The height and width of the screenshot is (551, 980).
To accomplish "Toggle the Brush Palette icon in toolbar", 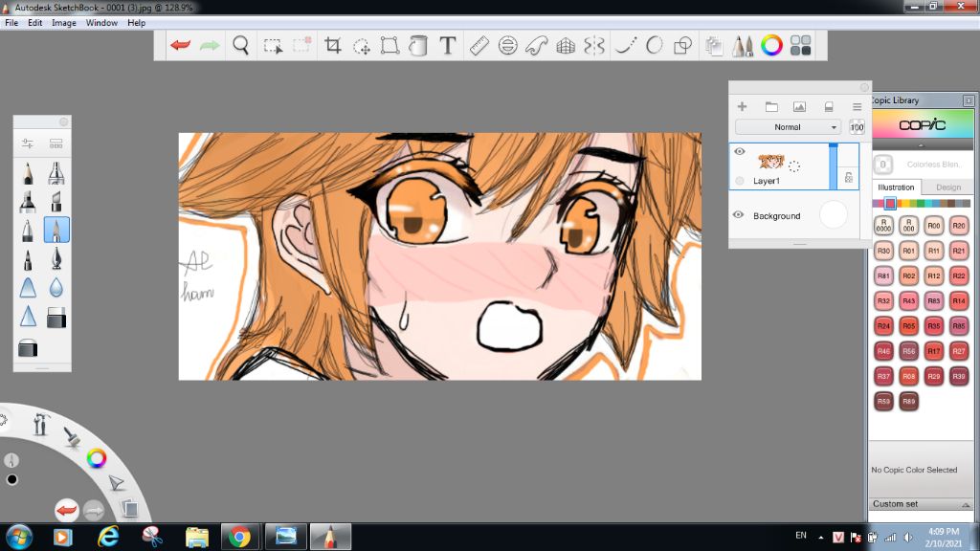I will [743, 46].
